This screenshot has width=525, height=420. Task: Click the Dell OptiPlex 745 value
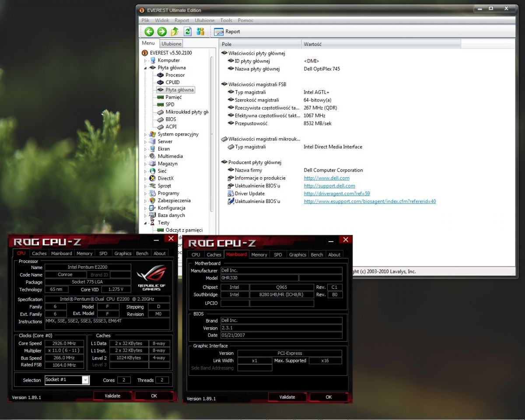[322, 69]
